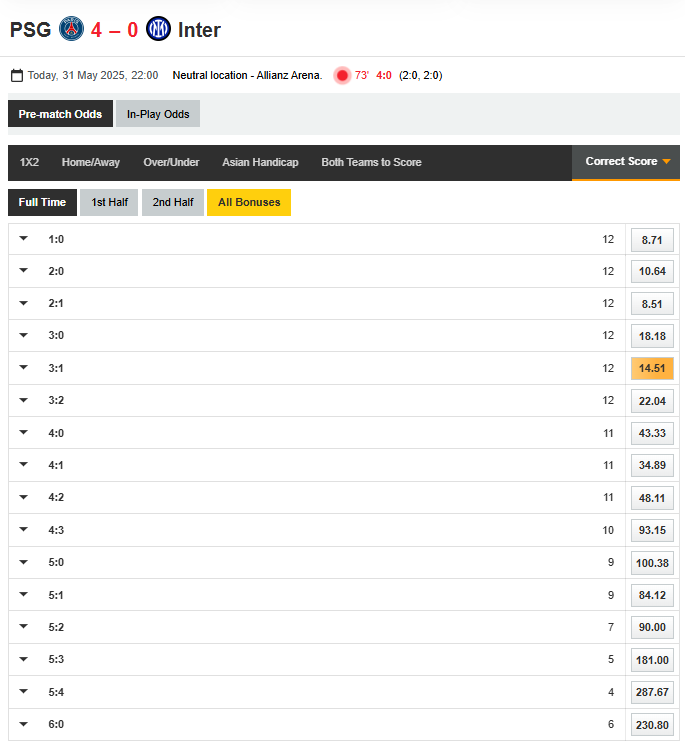
Task: Click the highlighted 14.51 odds
Action: click(x=652, y=368)
